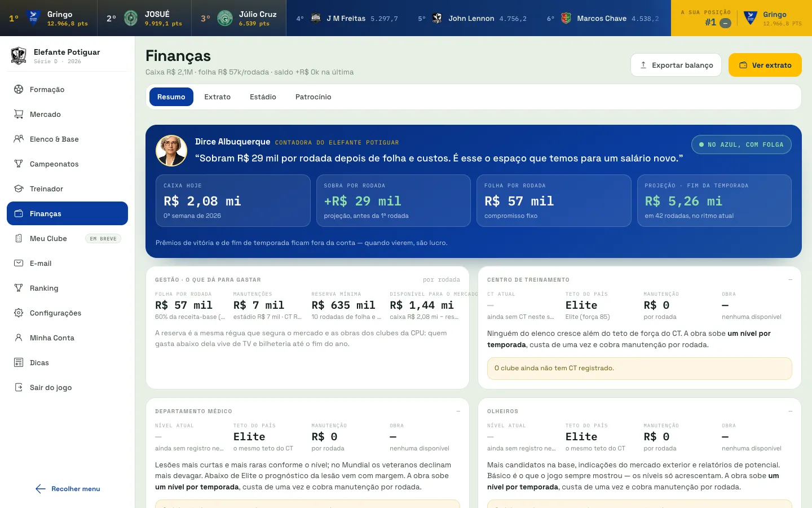
Task: Click Júlio Cruz's green club badge
Action: 225,18
